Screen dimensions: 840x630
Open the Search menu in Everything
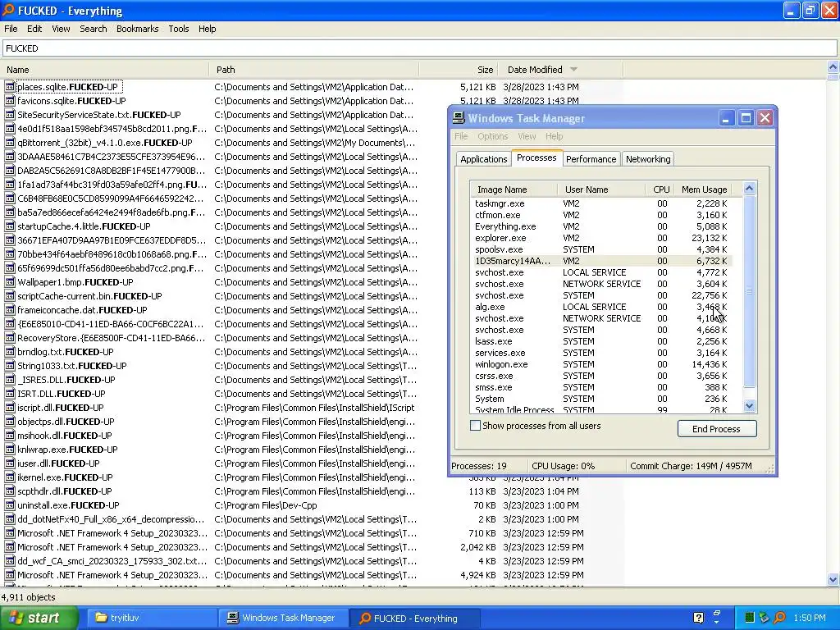[94, 29]
